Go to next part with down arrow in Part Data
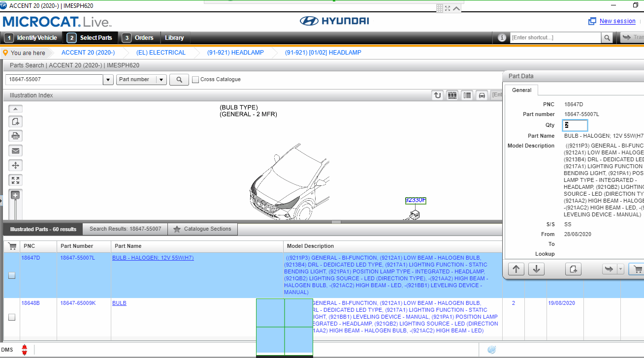644x358 pixels. click(536, 269)
